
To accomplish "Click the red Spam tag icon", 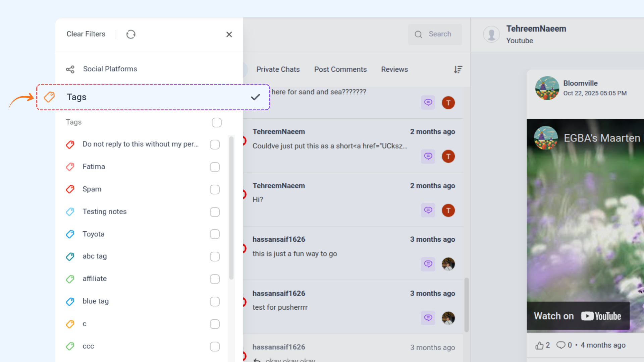I will [70, 189].
